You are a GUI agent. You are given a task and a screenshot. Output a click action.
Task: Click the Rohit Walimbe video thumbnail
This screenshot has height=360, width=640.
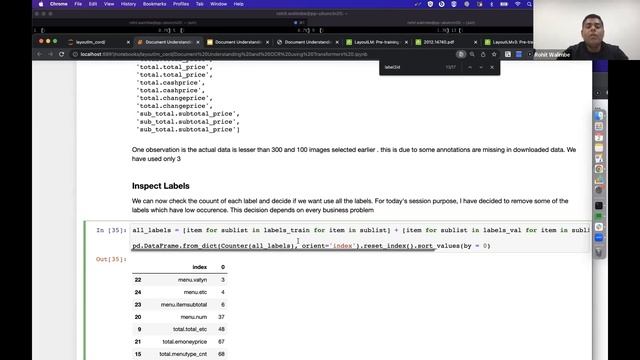click(587, 30)
